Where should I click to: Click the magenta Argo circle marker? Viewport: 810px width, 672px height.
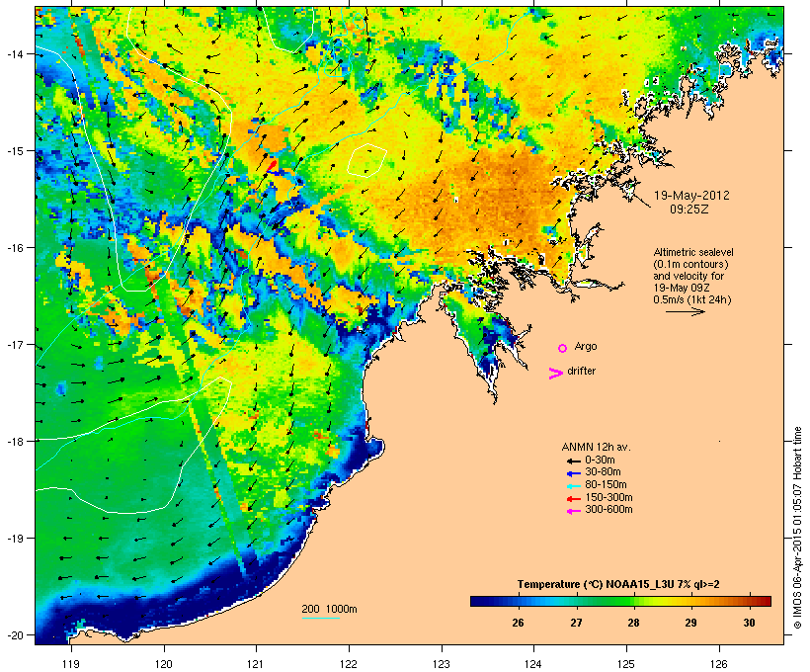[x=563, y=349]
